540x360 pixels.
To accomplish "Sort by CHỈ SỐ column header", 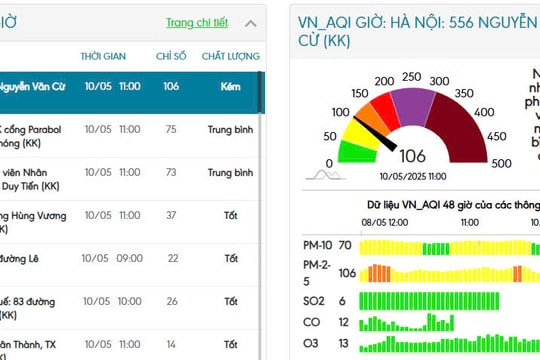I will [x=171, y=56].
